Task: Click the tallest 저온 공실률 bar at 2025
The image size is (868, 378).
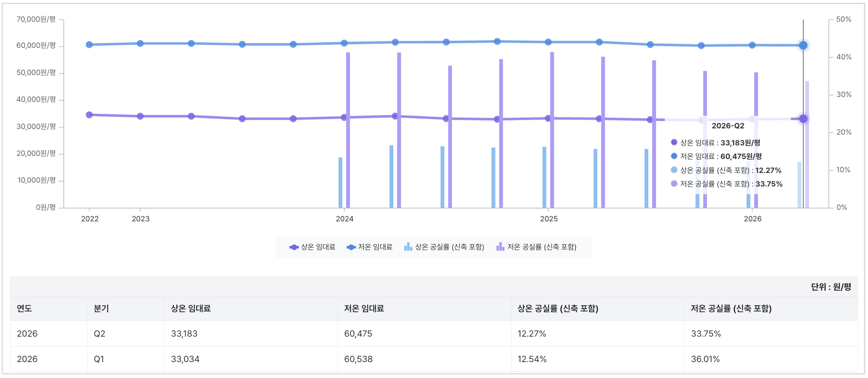Action: 552,130
